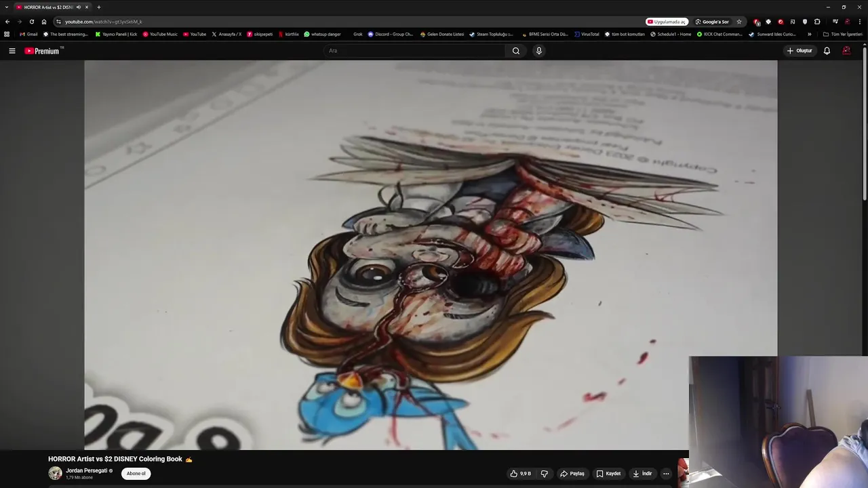This screenshot has height=488, width=868.
Task: Open media control playlist toolbar icon
Action: pyautogui.click(x=835, y=22)
